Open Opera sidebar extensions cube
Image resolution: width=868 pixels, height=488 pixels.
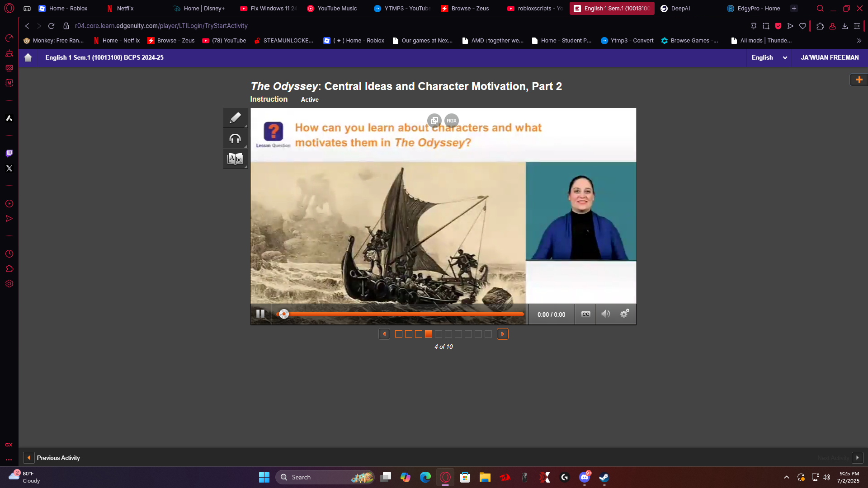click(9, 269)
